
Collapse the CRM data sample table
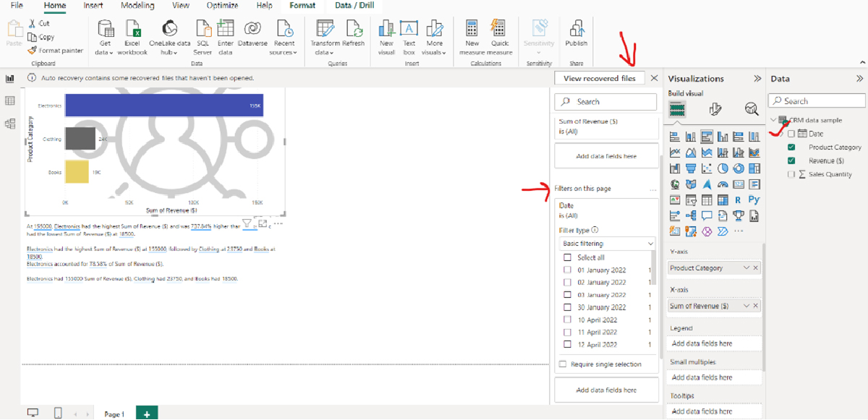tap(773, 120)
